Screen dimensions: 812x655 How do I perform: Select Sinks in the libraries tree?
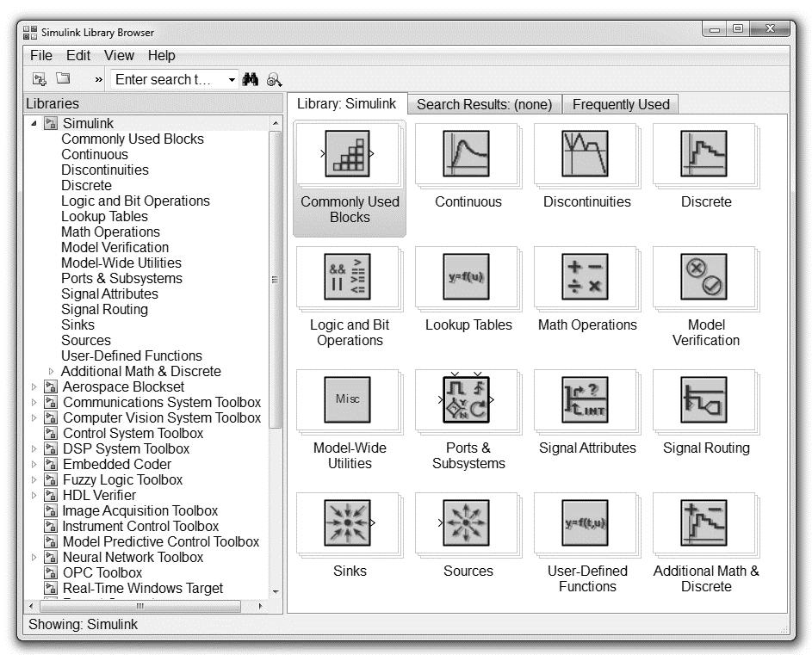point(77,324)
